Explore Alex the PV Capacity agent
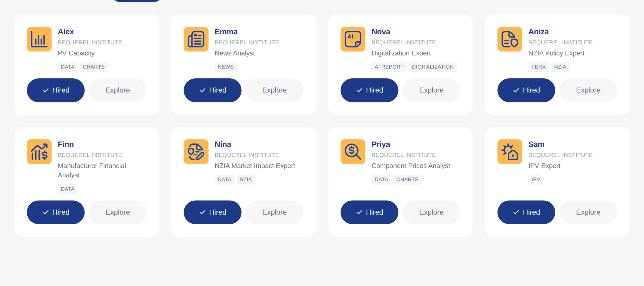 pyautogui.click(x=118, y=90)
